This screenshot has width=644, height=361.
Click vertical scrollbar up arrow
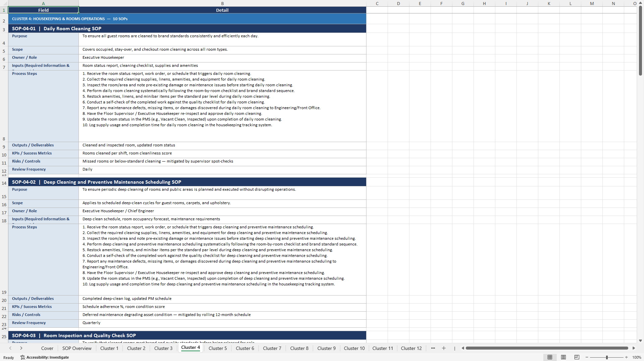[x=640, y=3]
